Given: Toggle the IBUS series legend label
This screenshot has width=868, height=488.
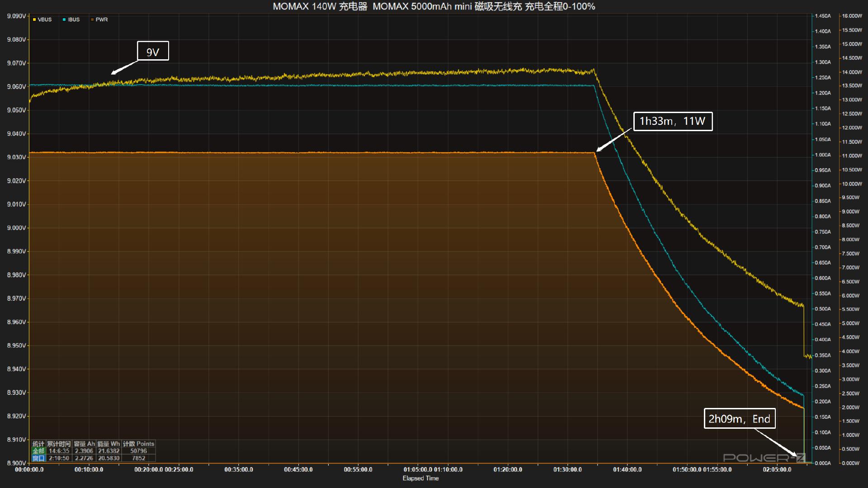Looking at the screenshot, I should click(74, 20).
